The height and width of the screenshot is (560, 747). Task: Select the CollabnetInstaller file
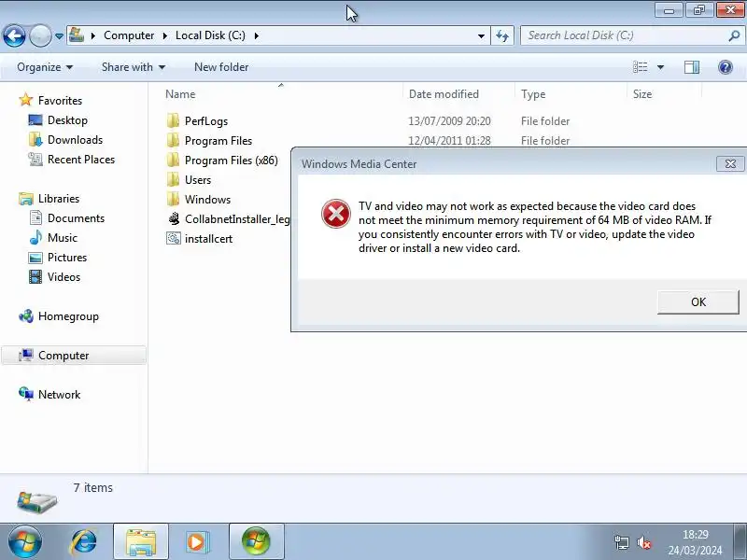pyautogui.click(x=229, y=218)
